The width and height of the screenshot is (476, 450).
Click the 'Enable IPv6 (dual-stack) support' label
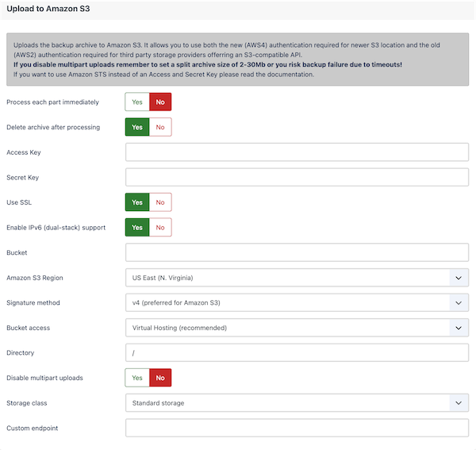tap(56, 228)
